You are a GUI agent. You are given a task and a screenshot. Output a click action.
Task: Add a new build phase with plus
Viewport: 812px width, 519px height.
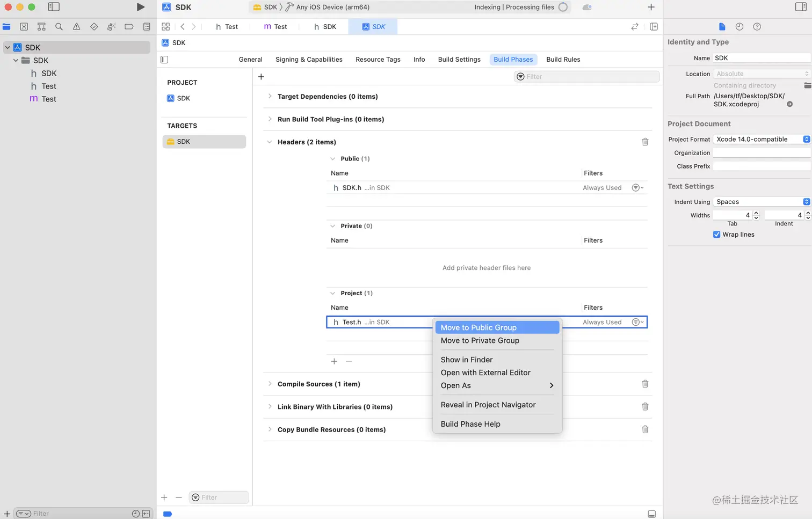click(x=261, y=77)
